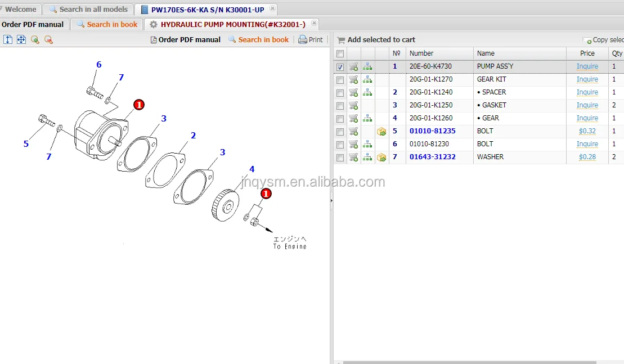Click the Add selected to cart button
Screen dimensions: 624x364
pos(376,40)
